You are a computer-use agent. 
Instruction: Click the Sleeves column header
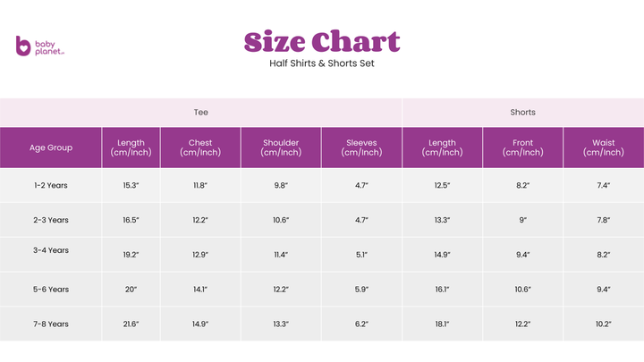pos(361,147)
